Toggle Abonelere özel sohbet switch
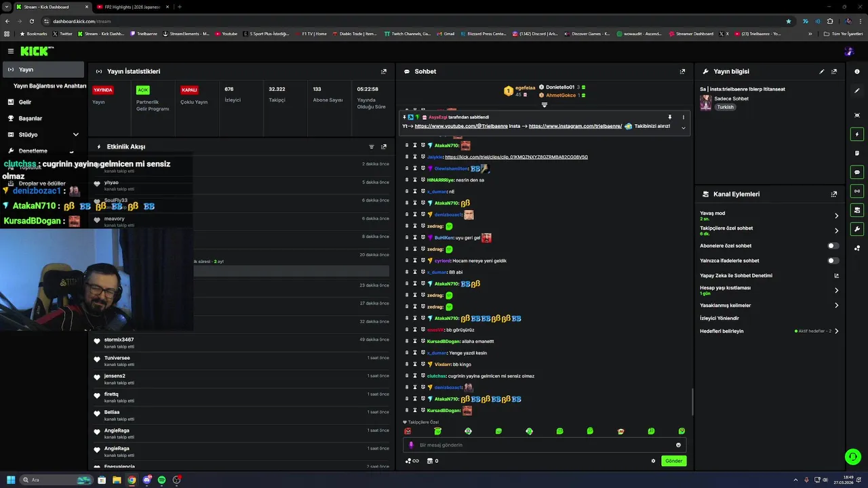 point(833,246)
